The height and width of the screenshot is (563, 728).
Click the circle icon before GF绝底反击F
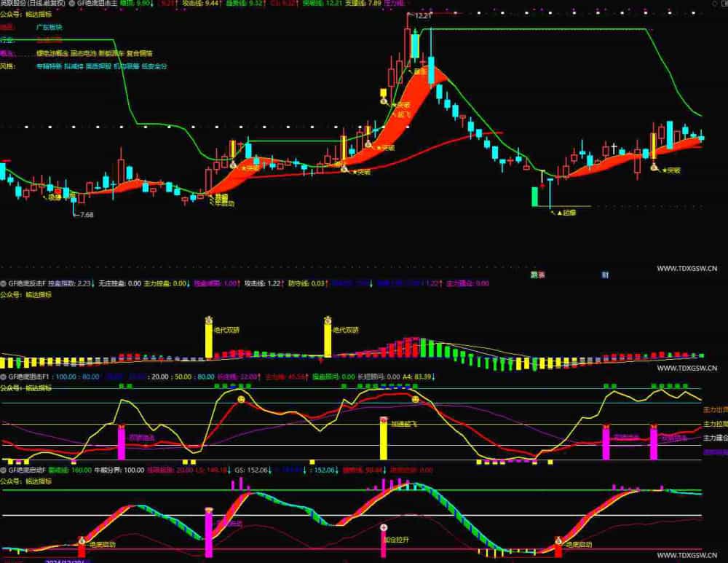(3, 283)
